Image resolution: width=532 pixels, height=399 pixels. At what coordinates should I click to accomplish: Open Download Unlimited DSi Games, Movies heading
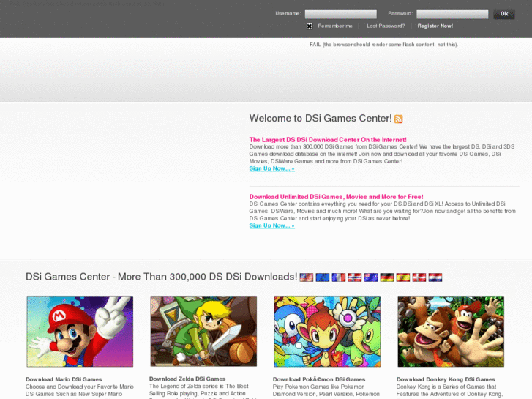(x=336, y=197)
